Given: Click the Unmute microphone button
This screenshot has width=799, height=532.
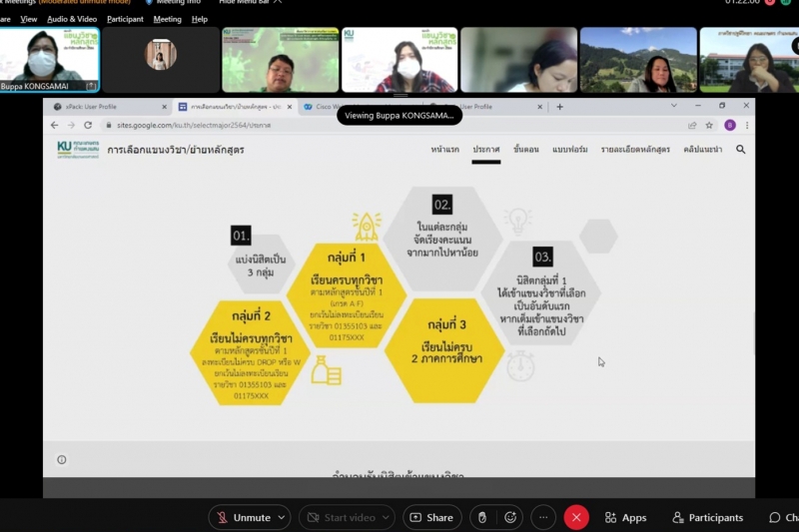Looking at the screenshot, I should [242, 517].
